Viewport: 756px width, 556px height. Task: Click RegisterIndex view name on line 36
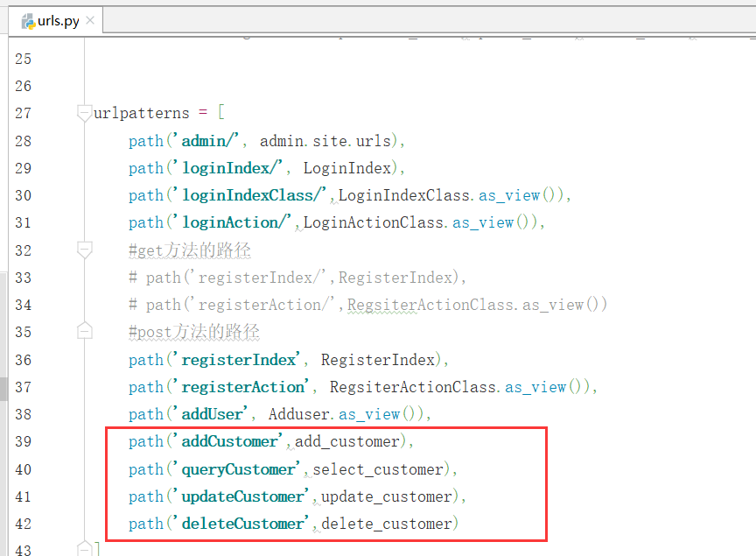pos(378,360)
